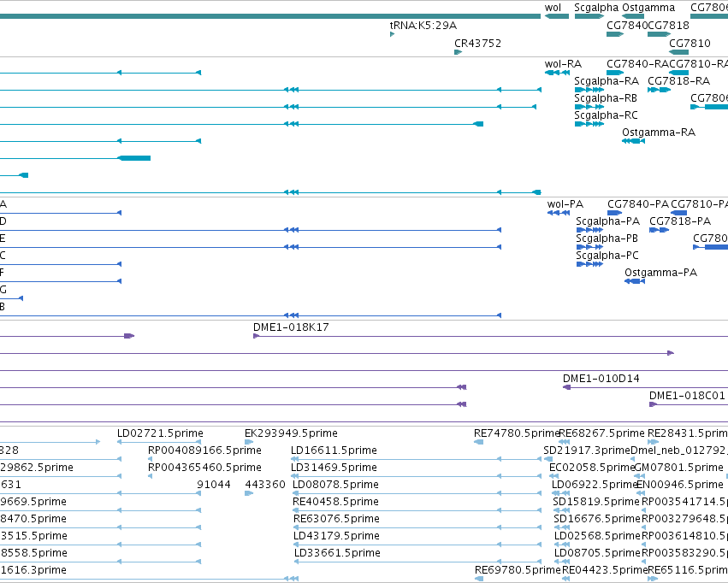Select the LD43179.5prime EST label
728x583 pixels.
[336, 537]
